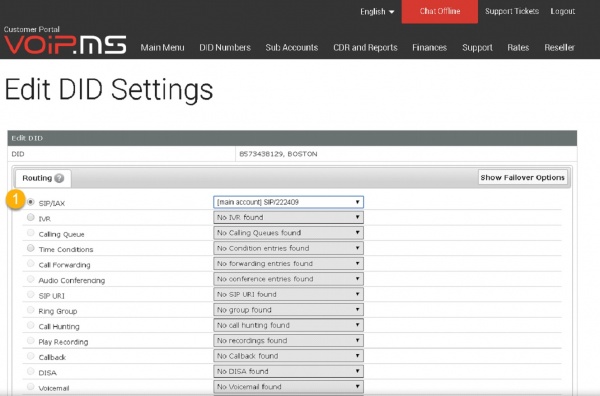Select the SIP/IAX radio button
The width and height of the screenshot is (600, 396).
[x=31, y=202]
